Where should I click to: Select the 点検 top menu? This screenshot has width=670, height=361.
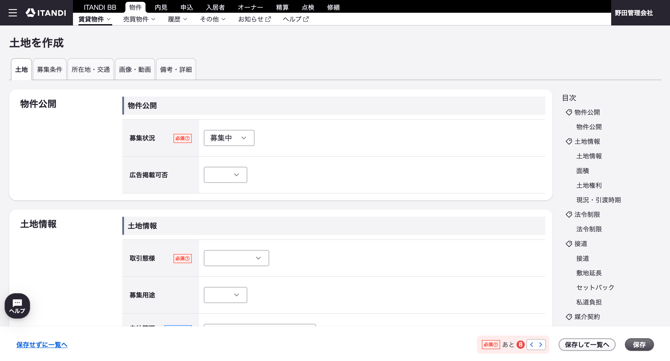coord(308,7)
